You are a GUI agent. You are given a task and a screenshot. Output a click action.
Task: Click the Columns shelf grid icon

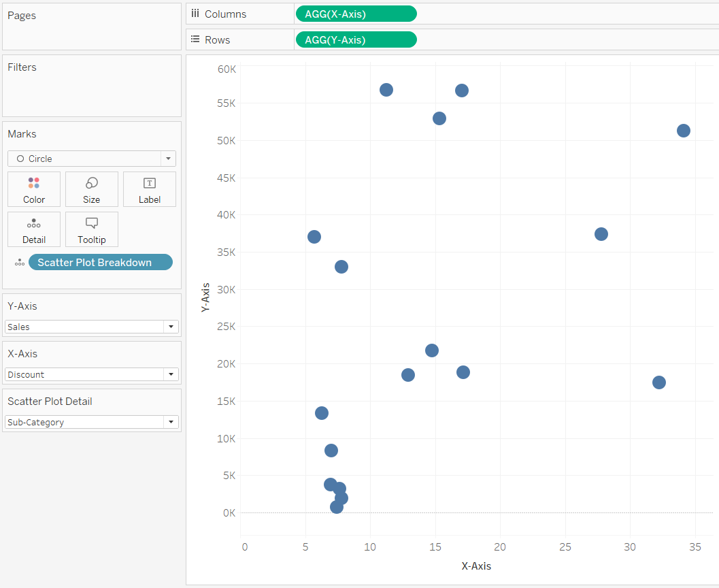click(195, 13)
